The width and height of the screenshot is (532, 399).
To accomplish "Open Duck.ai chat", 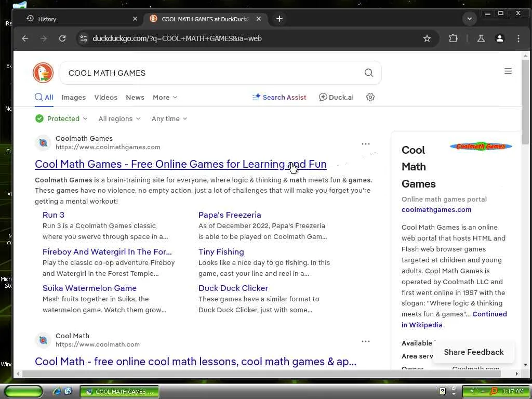I will 336,97.
